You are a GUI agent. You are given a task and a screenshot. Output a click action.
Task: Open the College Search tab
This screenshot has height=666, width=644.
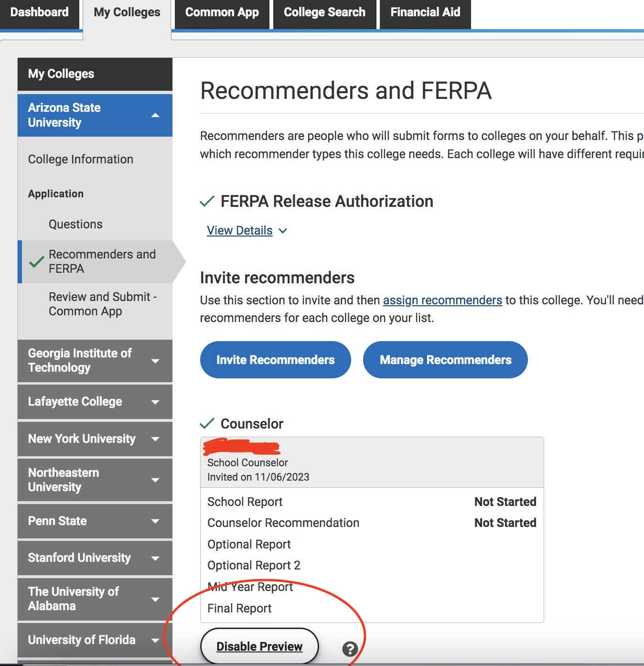pyautogui.click(x=324, y=13)
